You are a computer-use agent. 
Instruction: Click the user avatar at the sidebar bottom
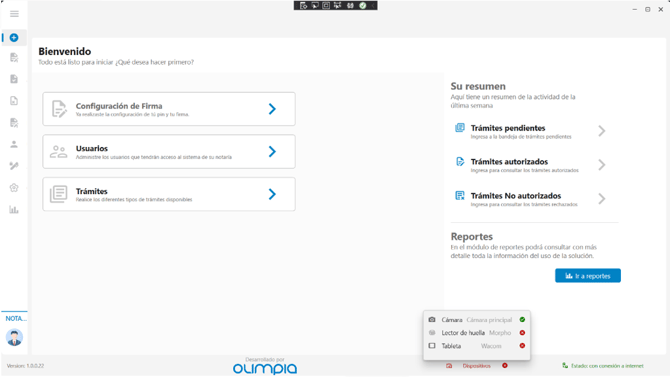[x=14, y=338]
